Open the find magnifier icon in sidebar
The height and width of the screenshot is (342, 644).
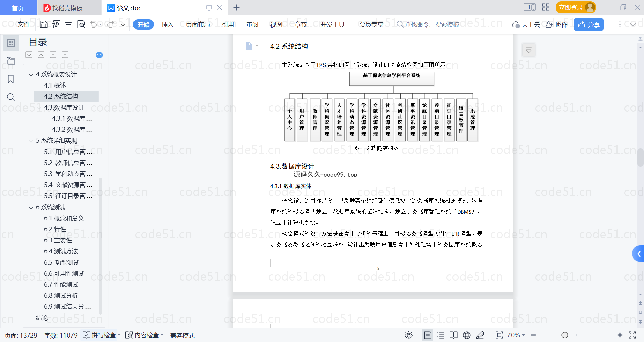coord(11,97)
